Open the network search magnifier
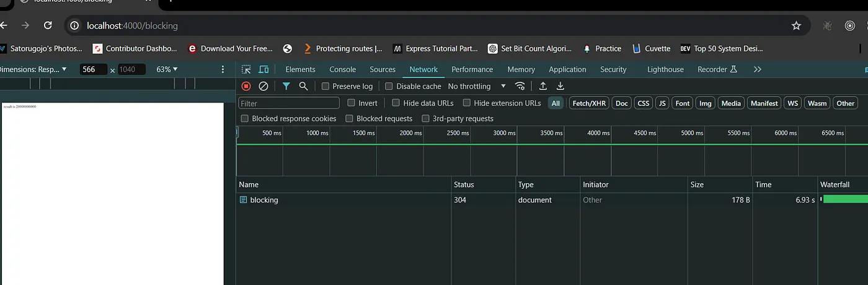 coord(303,86)
